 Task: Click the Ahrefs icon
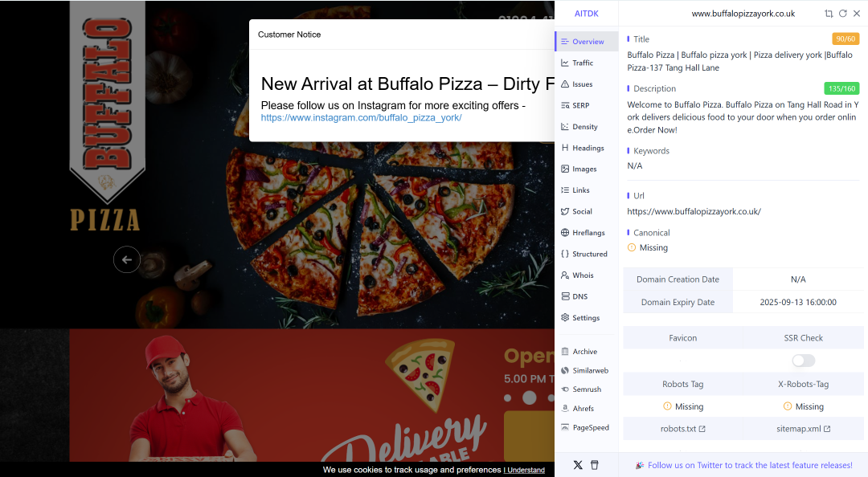[x=565, y=409]
